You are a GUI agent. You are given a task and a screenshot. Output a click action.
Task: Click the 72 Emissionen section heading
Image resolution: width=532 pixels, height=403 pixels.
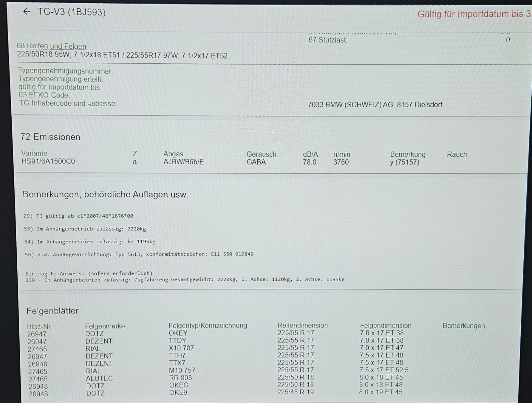(50, 137)
